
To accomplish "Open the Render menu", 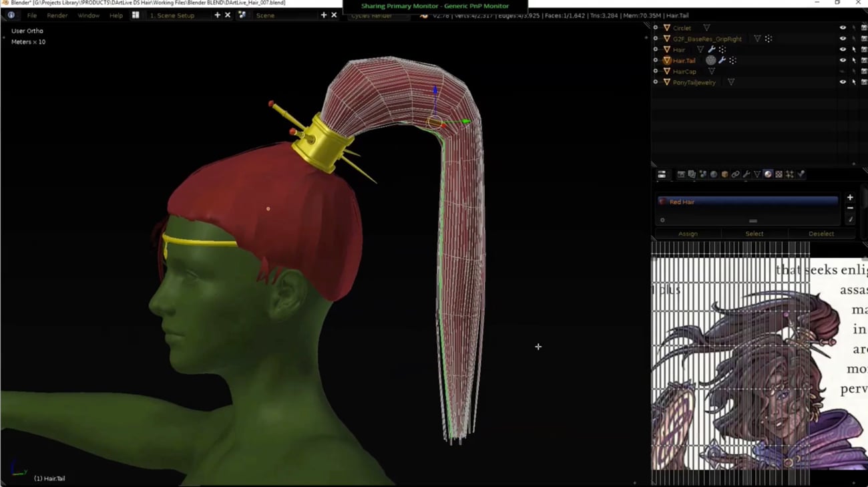I will (x=57, y=15).
